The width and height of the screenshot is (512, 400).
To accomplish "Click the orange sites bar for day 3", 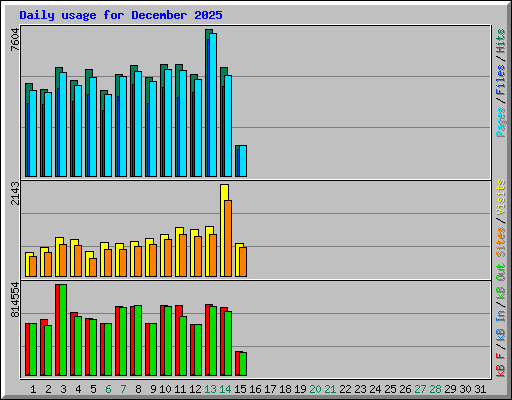I will click(63, 260).
